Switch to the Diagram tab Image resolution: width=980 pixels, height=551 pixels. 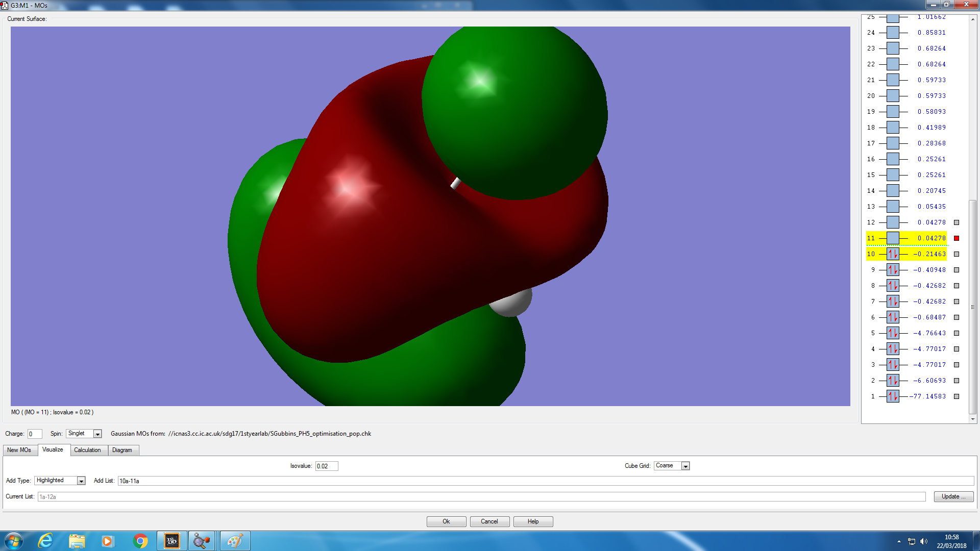(x=122, y=450)
